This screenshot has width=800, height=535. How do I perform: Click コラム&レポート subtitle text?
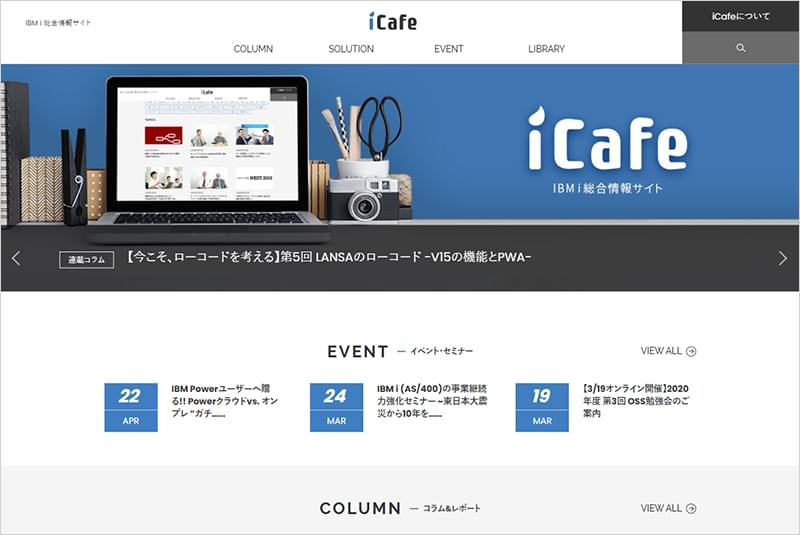pyautogui.click(x=452, y=508)
